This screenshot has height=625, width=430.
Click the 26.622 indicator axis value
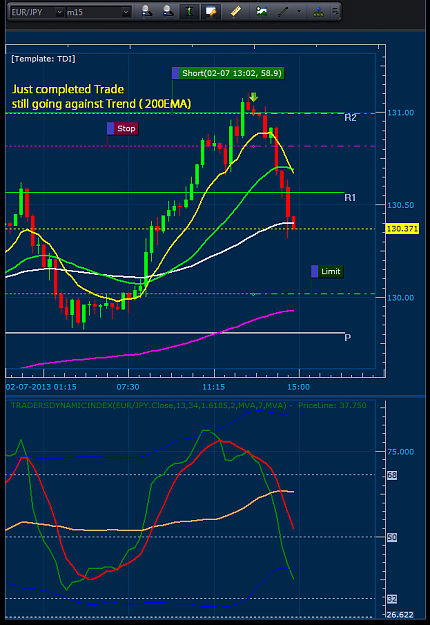pos(400,615)
